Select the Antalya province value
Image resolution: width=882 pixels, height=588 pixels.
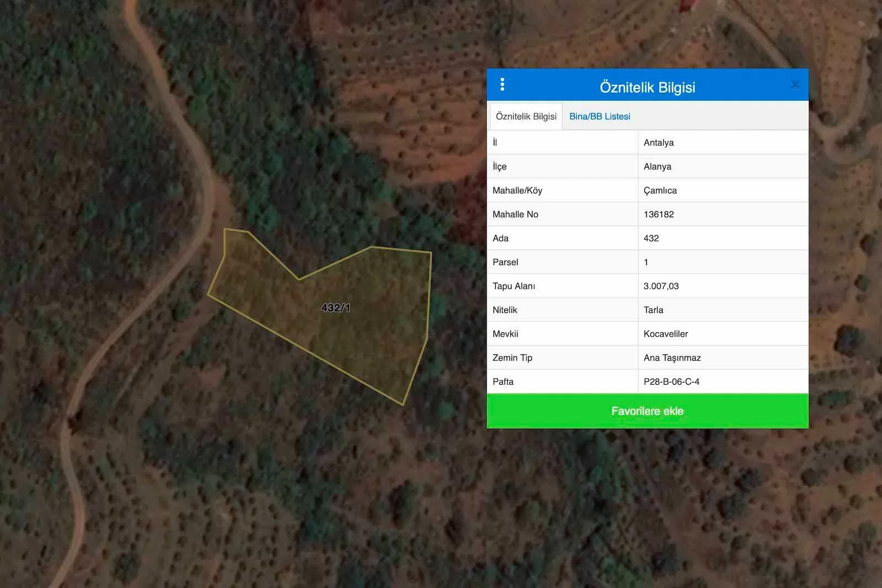(x=658, y=143)
